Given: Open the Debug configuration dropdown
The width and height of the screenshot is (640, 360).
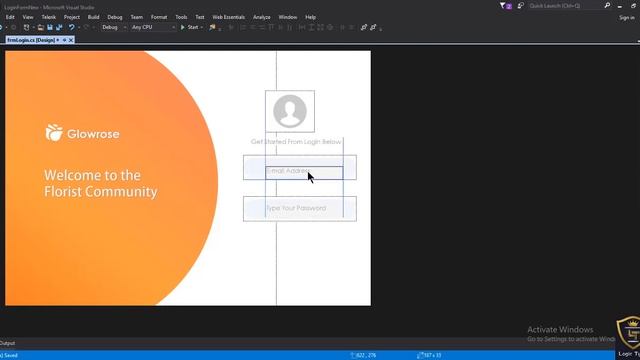Looking at the screenshot, I should click(x=114, y=27).
